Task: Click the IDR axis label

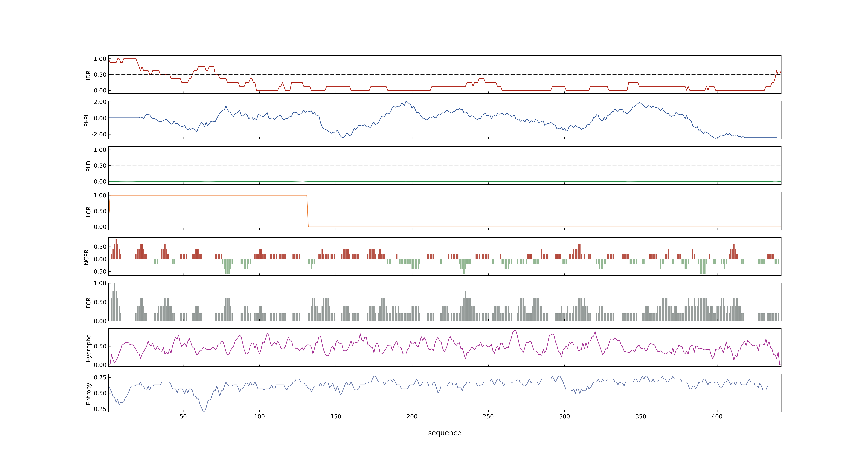Action: [88, 75]
